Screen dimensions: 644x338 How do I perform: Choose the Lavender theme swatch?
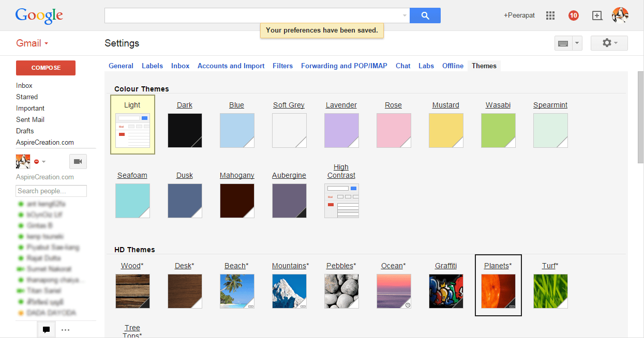tap(341, 130)
